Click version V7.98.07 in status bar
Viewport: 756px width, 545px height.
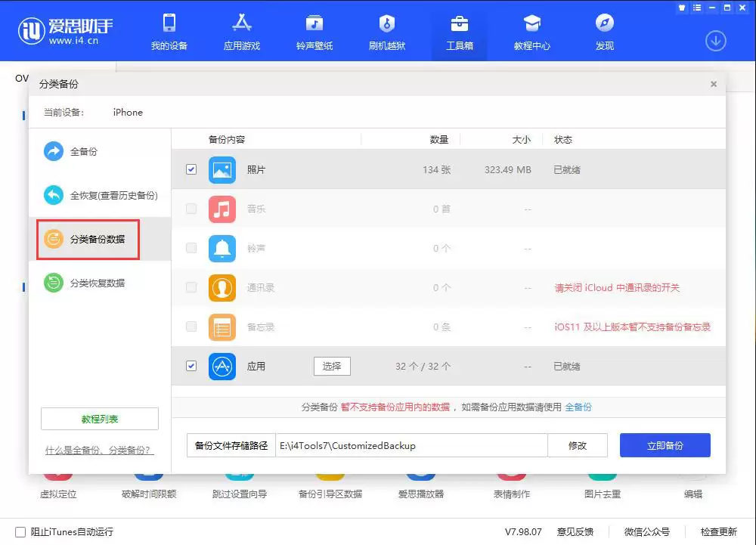523,532
